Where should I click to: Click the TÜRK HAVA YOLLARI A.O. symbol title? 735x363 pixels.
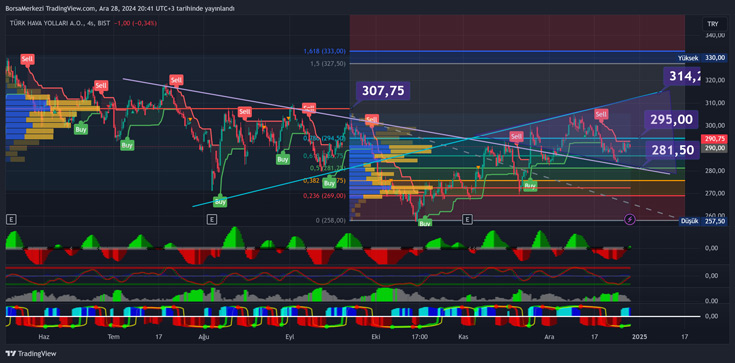click(x=45, y=23)
